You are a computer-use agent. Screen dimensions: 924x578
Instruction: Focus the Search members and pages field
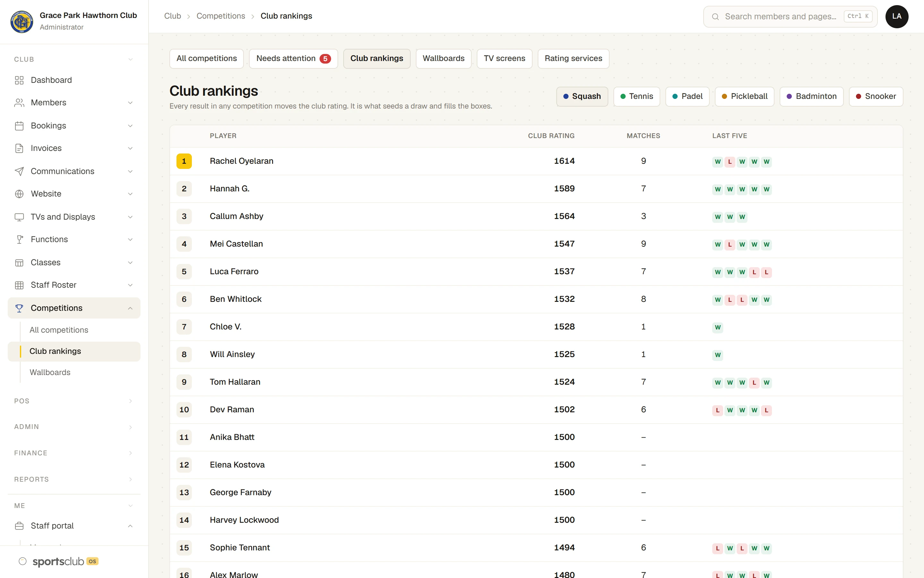coord(790,16)
